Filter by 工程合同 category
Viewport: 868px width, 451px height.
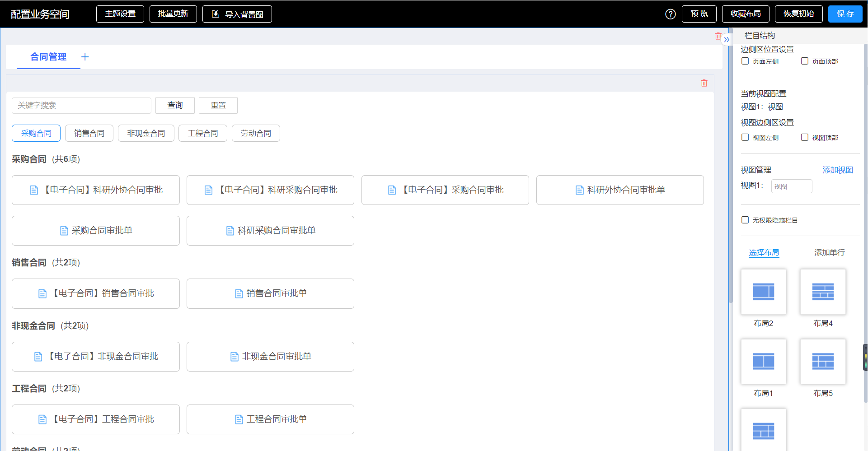[203, 133]
